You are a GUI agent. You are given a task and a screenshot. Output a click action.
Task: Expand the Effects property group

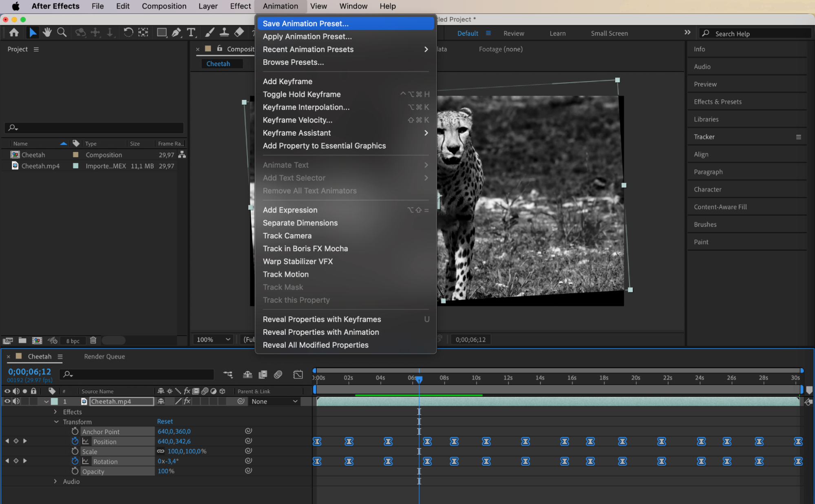[x=55, y=412]
